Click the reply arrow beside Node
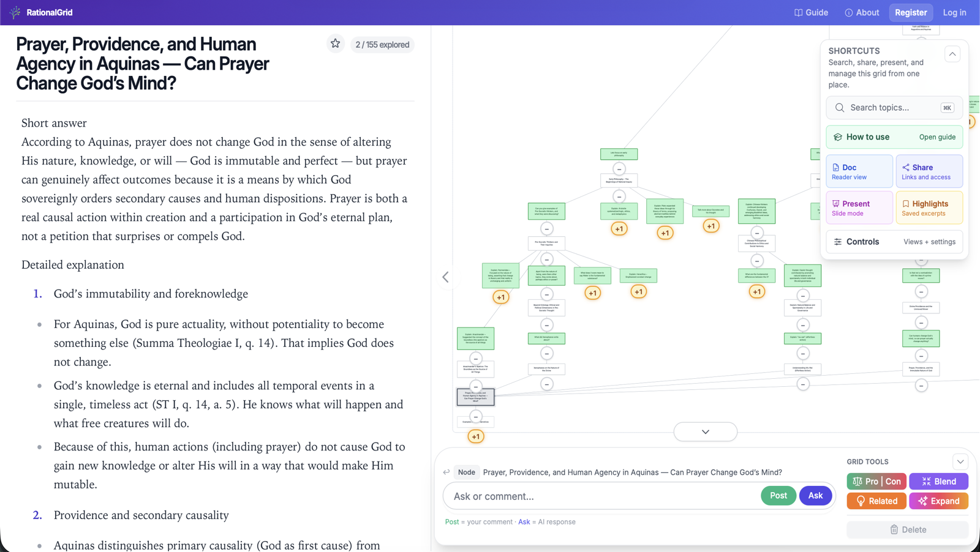The height and width of the screenshot is (552, 980). (x=447, y=472)
